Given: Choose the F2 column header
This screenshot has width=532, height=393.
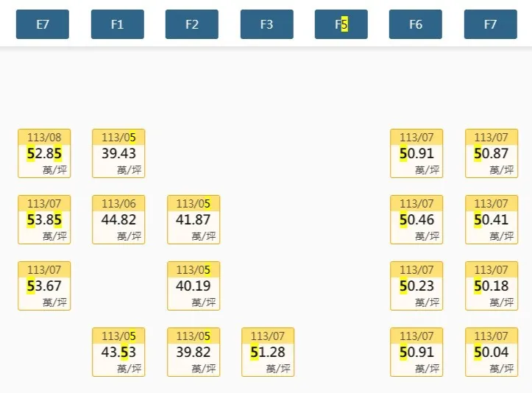Looking at the screenshot, I should point(192,24).
